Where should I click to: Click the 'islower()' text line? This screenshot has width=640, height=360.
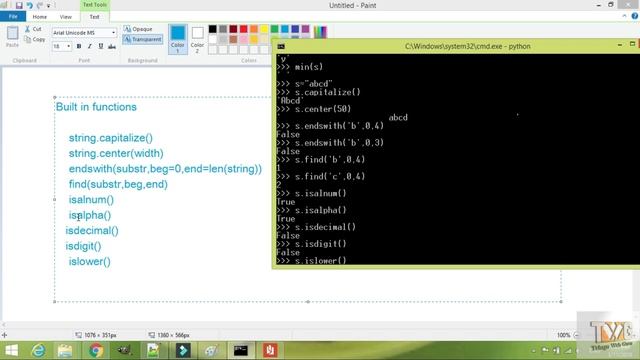tap(89, 262)
